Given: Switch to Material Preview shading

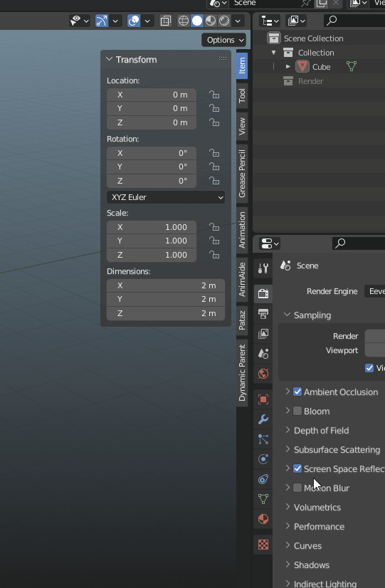Looking at the screenshot, I should tap(211, 21).
